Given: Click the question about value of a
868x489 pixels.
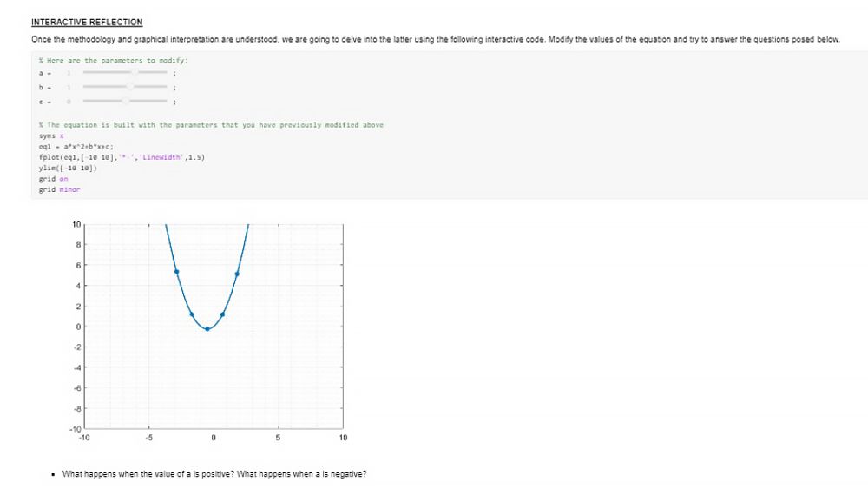Looking at the screenshot, I should click(x=214, y=474).
